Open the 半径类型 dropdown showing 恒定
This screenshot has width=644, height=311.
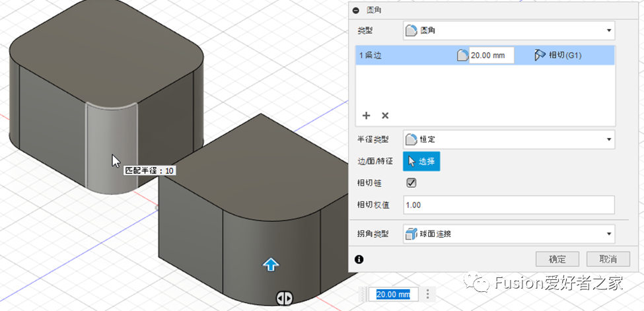click(509, 139)
